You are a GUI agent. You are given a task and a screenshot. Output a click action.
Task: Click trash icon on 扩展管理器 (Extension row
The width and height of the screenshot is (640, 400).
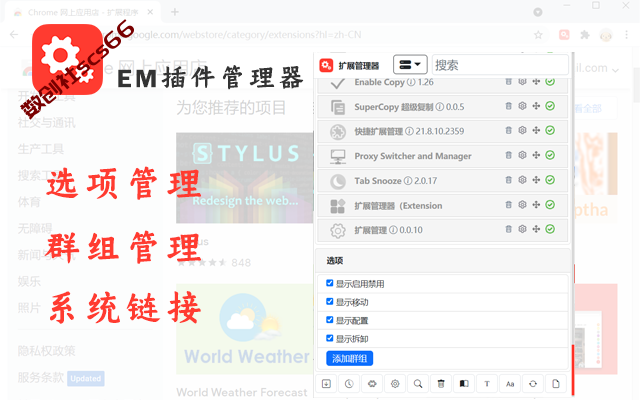point(509,205)
